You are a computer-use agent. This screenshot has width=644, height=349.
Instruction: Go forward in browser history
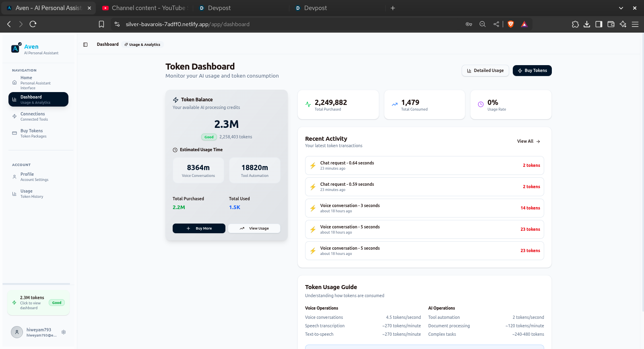(21, 24)
